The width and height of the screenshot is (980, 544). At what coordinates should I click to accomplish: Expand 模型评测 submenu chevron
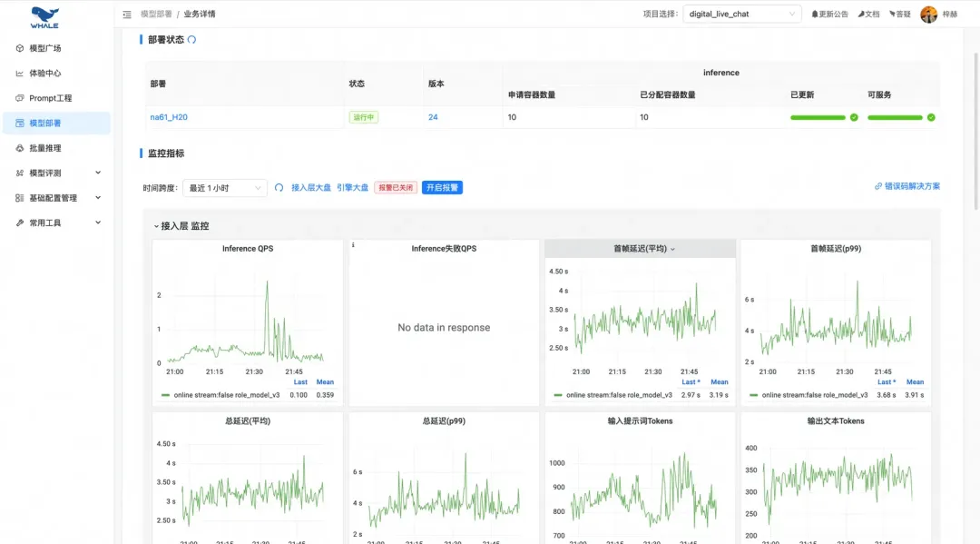click(x=98, y=173)
